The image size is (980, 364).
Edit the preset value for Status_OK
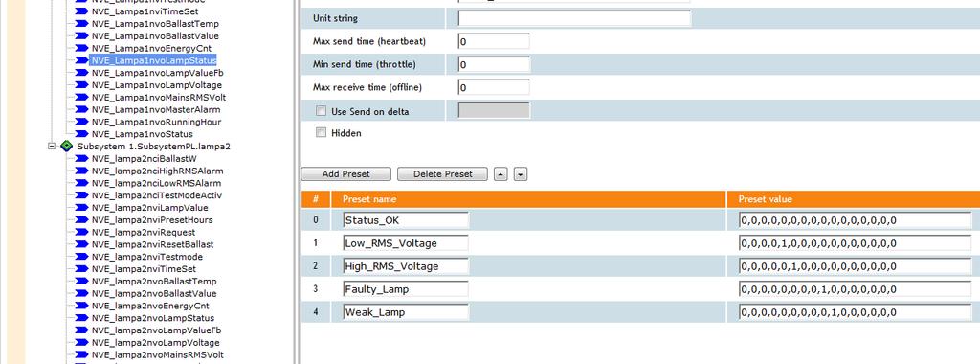click(x=855, y=220)
